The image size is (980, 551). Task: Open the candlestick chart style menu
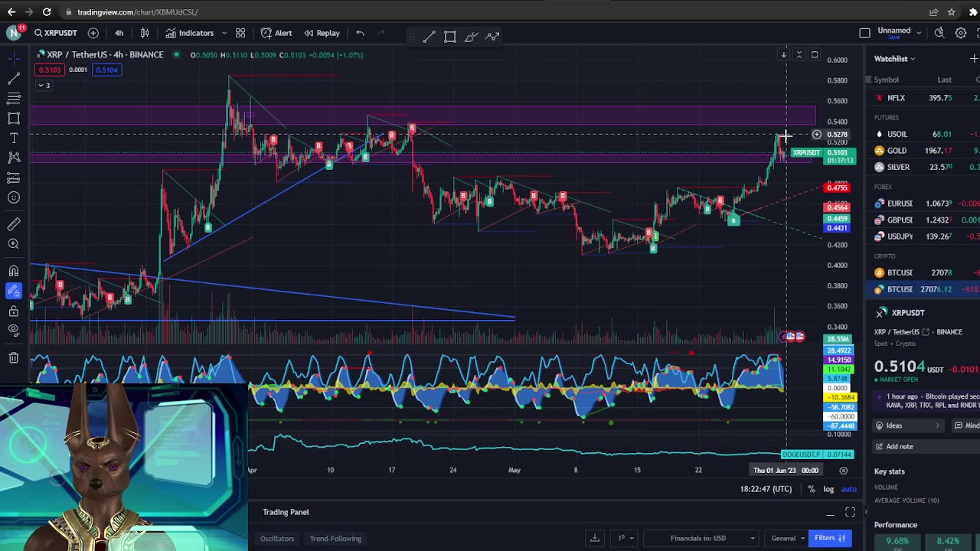tap(145, 33)
